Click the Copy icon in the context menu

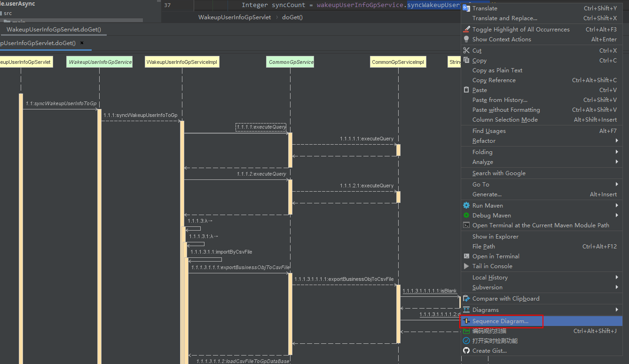[466, 60]
